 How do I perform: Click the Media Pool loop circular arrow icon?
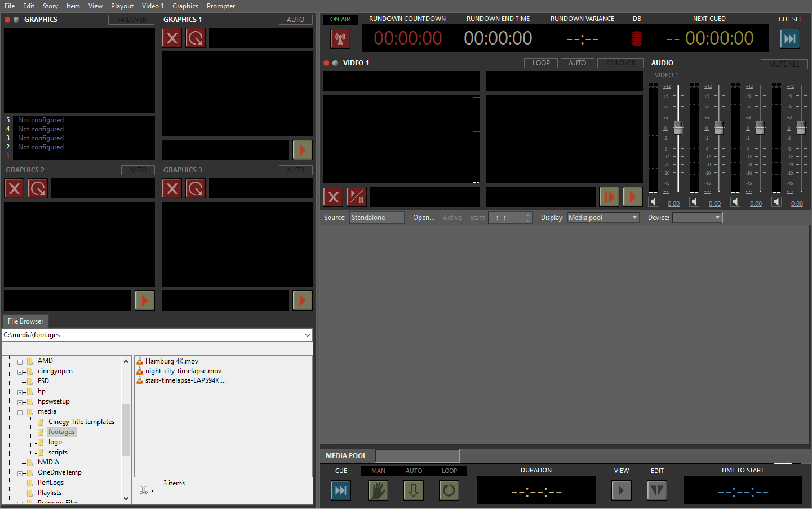point(449,490)
